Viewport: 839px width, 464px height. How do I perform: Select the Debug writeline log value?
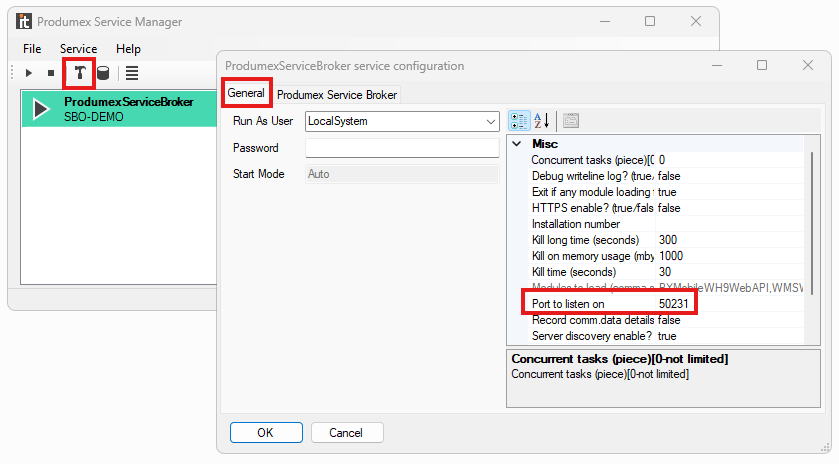coord(730,175)
